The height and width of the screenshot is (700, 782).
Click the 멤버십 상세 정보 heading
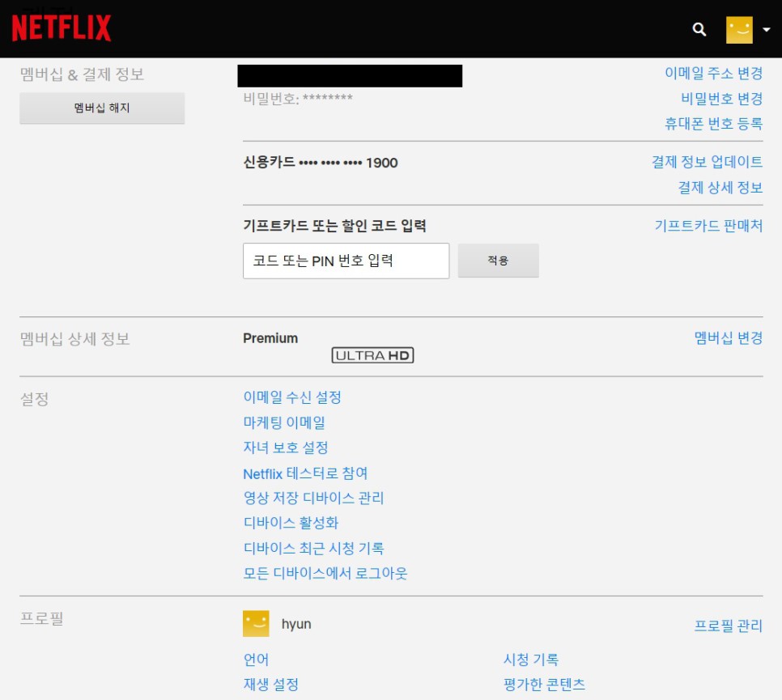pos(74,339)
